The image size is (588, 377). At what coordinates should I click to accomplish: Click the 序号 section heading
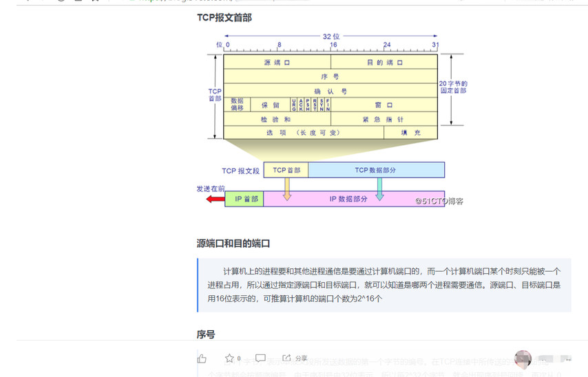tap(206, 334)
